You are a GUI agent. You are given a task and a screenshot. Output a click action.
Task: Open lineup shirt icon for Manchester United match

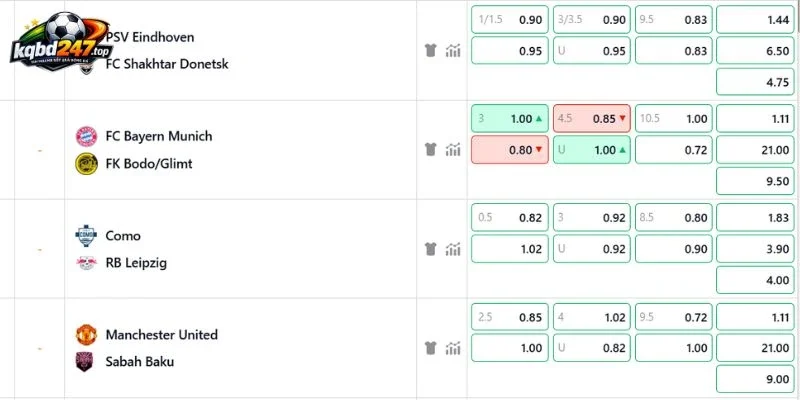(x=431, y=348)
